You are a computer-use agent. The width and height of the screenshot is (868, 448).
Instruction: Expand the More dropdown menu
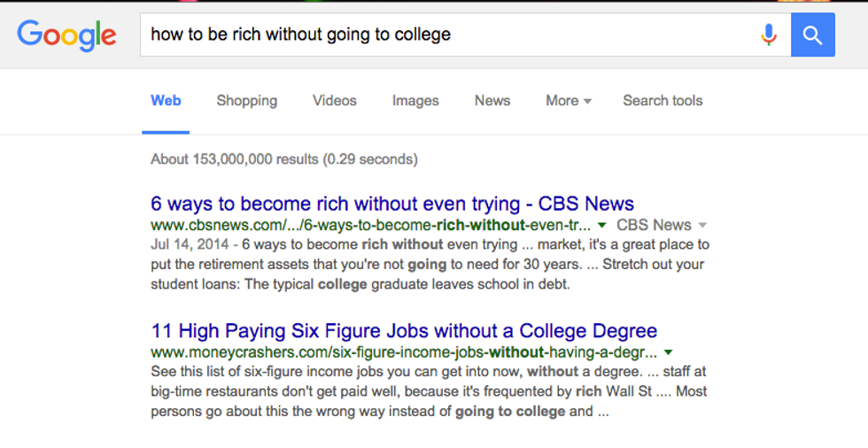(569, 101)
